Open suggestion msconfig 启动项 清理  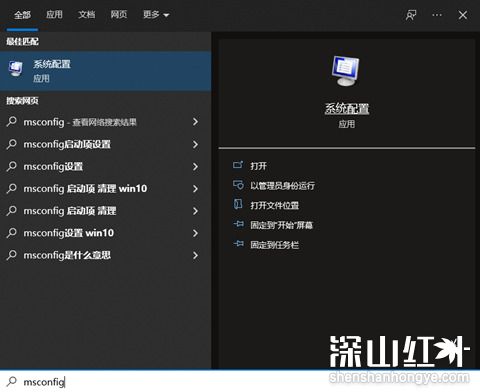click(105, 211)
